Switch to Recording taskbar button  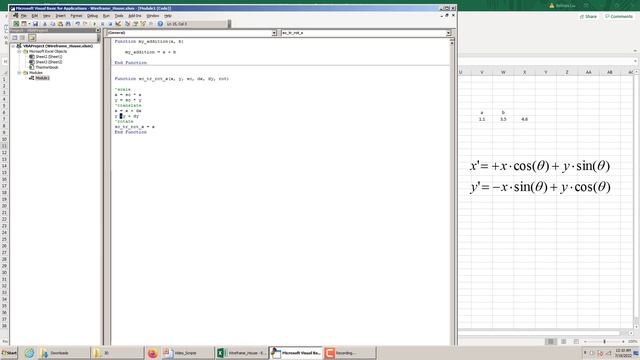[x=350, y=353]
